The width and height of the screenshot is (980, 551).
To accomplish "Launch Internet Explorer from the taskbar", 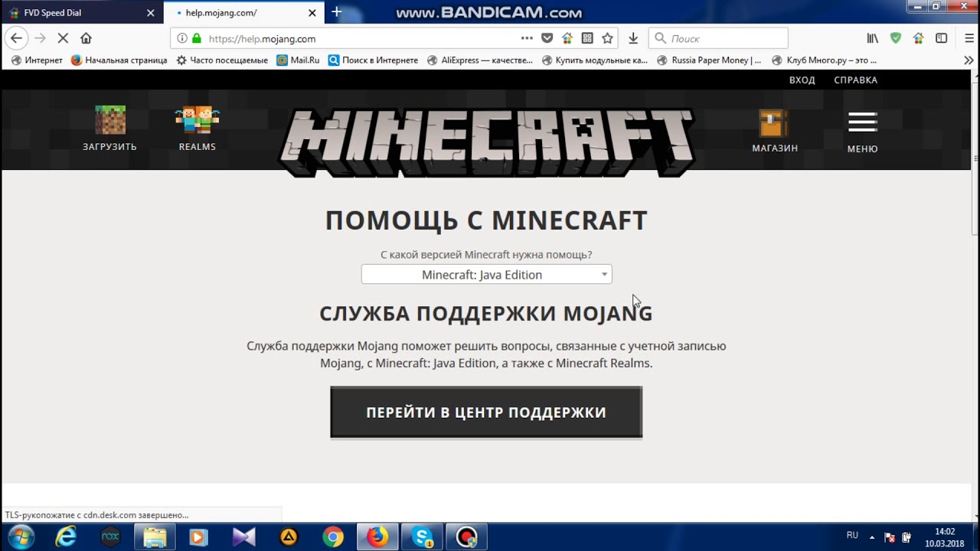I will pyautogui.click(x=67, y=537).
